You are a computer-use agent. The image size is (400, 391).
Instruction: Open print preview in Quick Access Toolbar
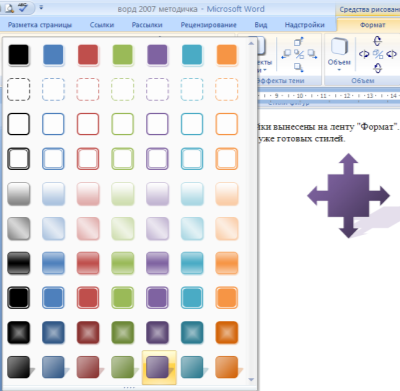(x=9, y=7)
